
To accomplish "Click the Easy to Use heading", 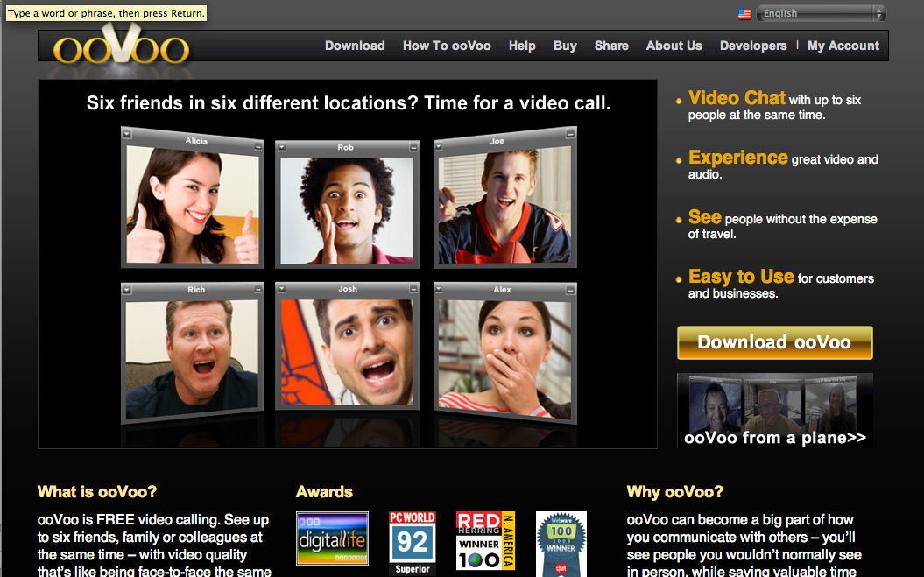I will [x=741, y=277].
